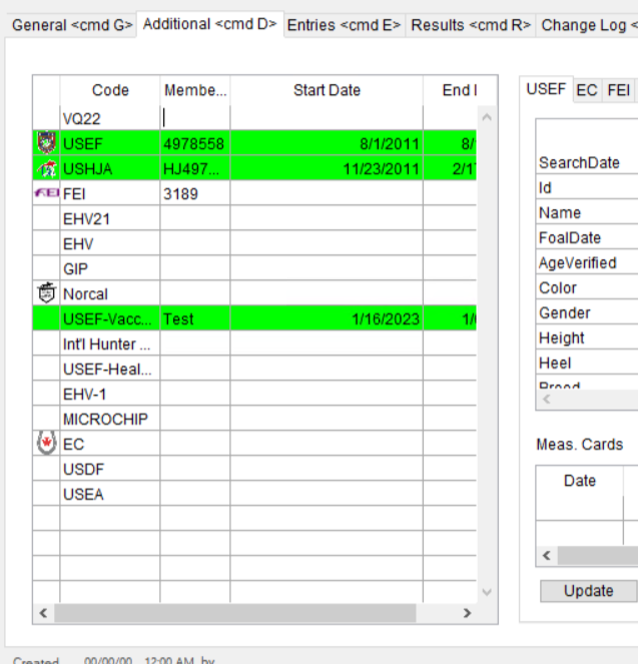This screenshot has height=664, width=638.
Task: Go to the Results tab
Action: tap(471, 25)
